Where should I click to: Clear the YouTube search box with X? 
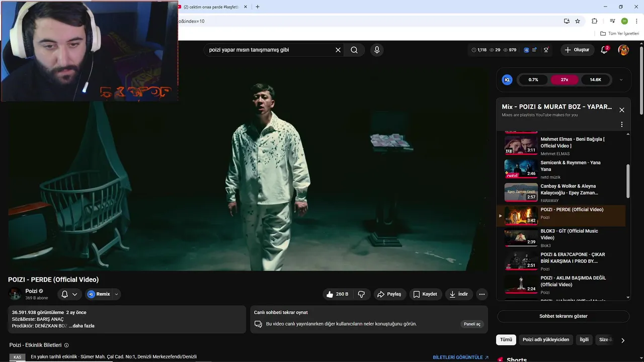pos(338,50)
